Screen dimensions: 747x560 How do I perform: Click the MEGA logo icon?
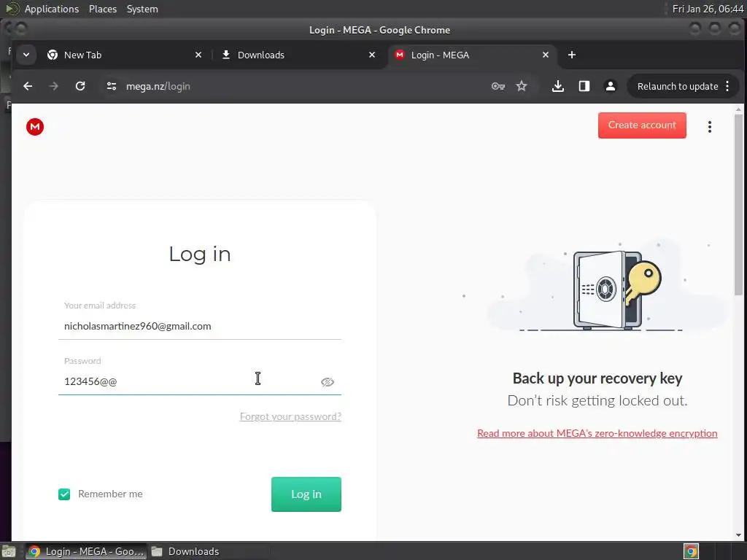[35, 127]
